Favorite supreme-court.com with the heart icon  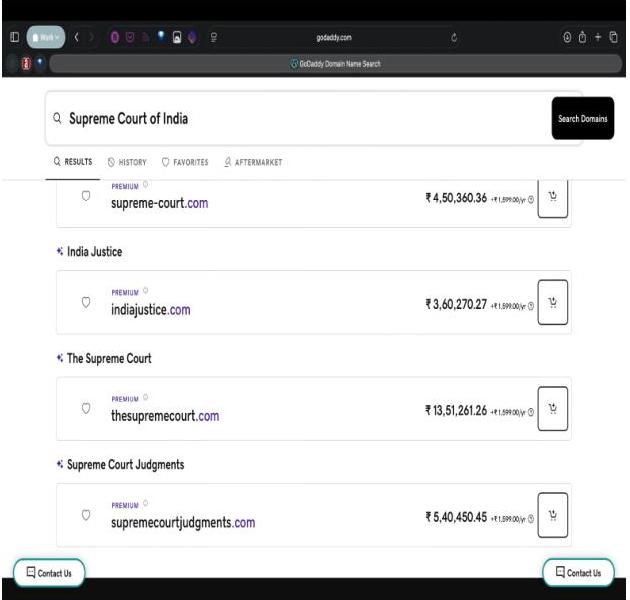click(x=86, y=196)
